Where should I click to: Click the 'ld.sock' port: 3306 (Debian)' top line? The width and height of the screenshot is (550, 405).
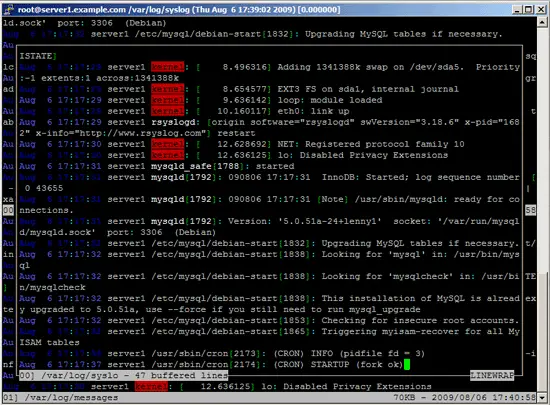[85, 23]
